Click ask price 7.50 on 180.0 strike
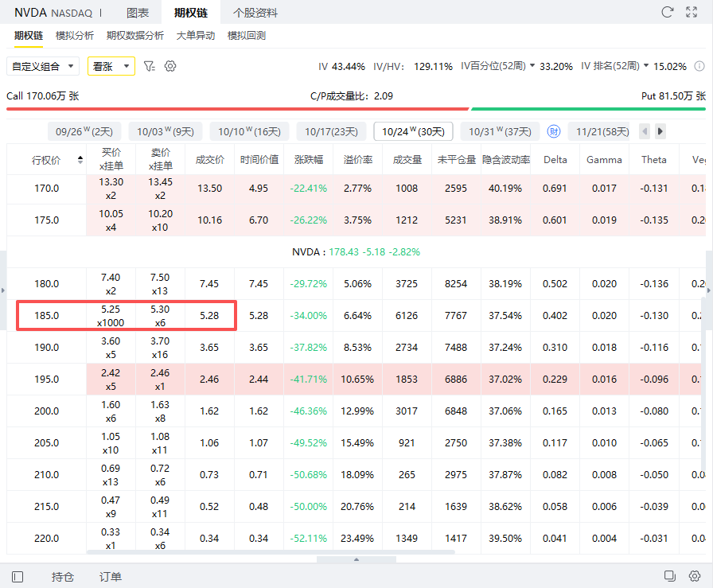 [160, 278]
